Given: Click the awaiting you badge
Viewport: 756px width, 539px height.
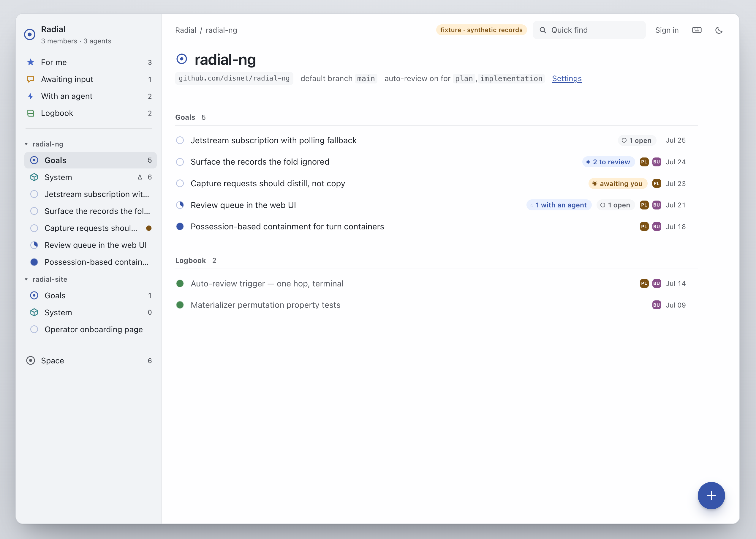Looking at the screenshot, I should (x=618, y=184).
